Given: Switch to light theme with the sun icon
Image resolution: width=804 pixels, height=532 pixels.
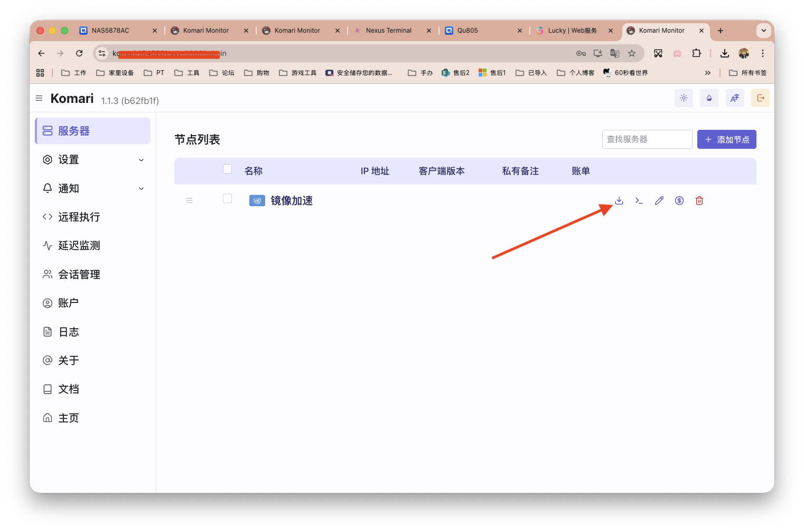Looking at the screenshot, I should [684, 98].
